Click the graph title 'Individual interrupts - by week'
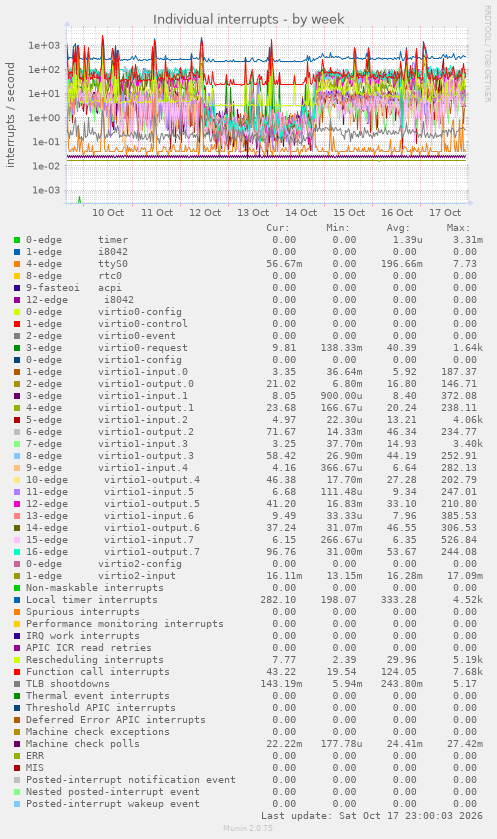497x839 pixels. 248,19
